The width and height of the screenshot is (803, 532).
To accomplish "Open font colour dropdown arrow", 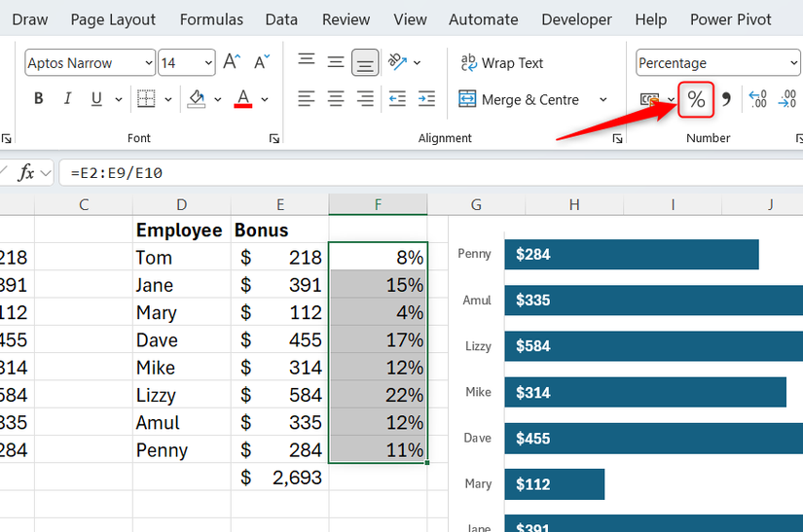I will (x=265, y=99).
